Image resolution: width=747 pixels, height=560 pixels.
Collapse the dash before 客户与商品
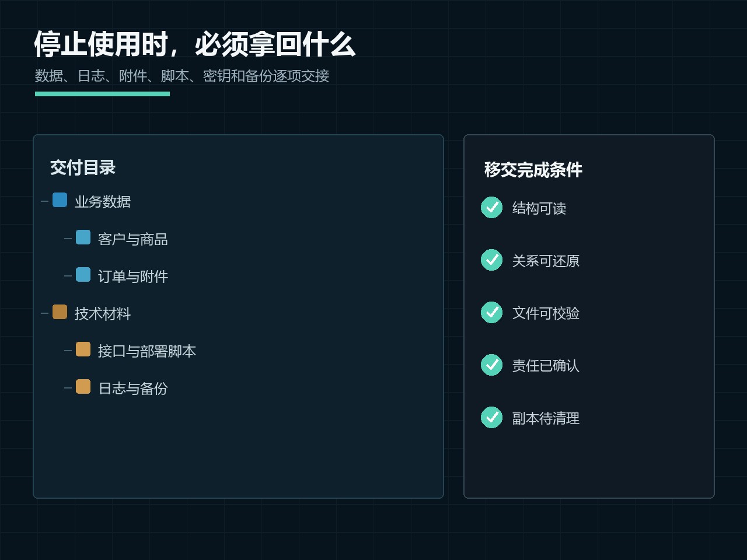coord(68,239)
